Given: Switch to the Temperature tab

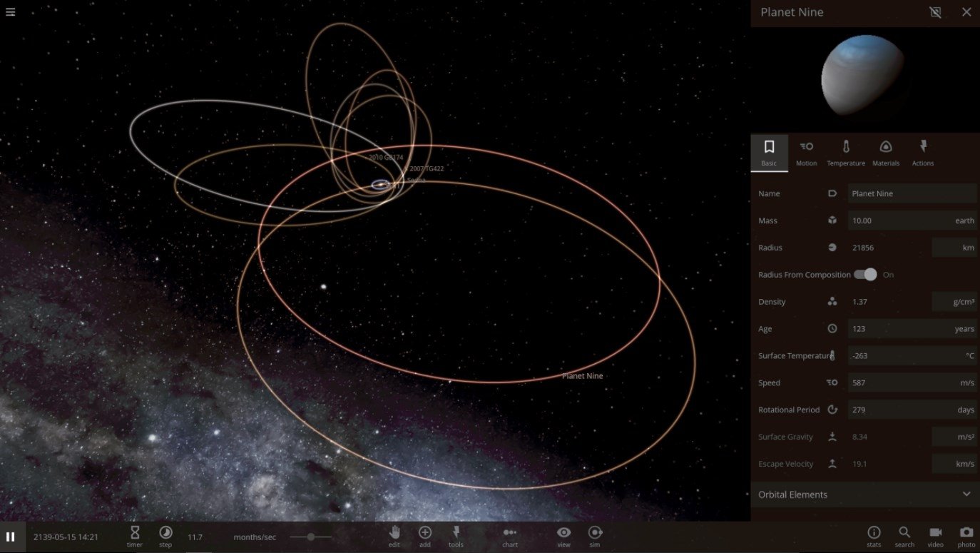Looking at the screenshot, I should (845, 153).
